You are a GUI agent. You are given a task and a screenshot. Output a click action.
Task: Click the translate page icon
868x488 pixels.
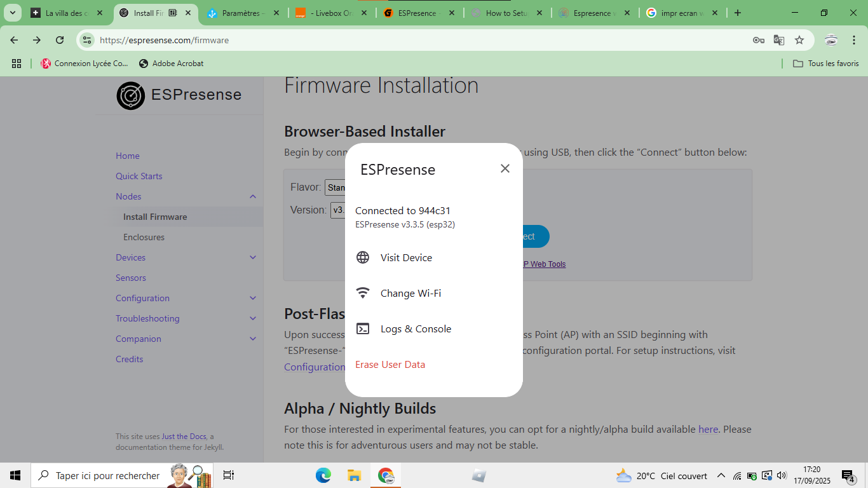779,40
